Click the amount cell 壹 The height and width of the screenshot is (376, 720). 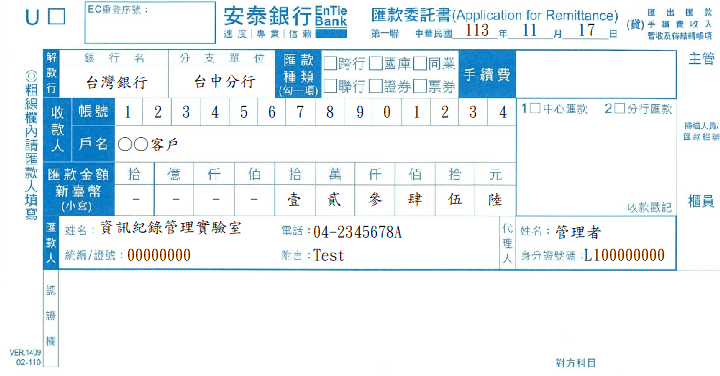tap(294, 200)
